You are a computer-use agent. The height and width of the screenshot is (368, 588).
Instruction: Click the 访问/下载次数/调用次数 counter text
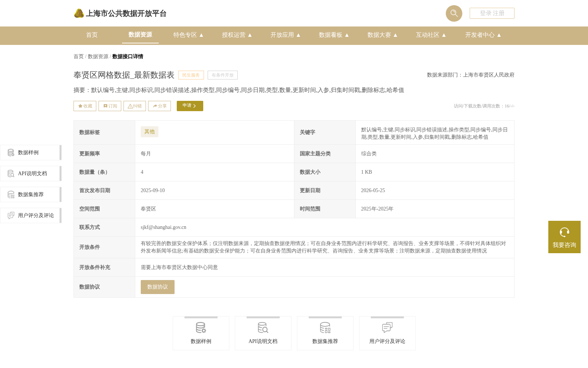point(484,106)
